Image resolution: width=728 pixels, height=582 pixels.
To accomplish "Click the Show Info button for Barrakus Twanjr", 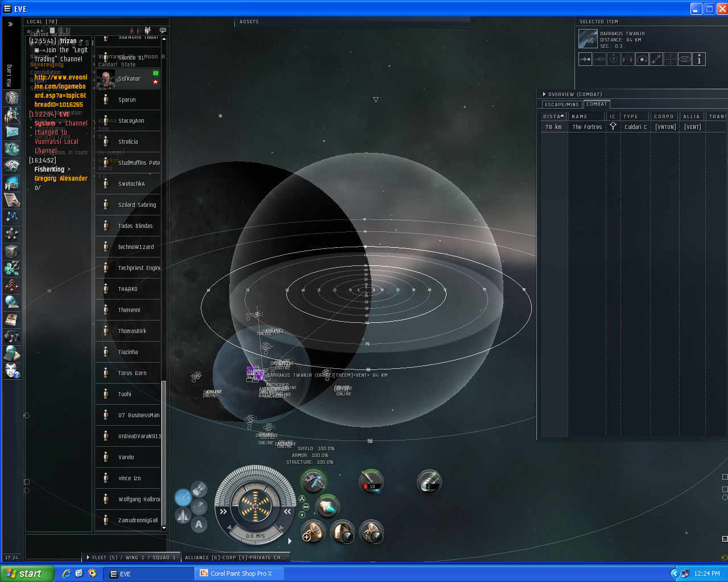I will point(699,59).
